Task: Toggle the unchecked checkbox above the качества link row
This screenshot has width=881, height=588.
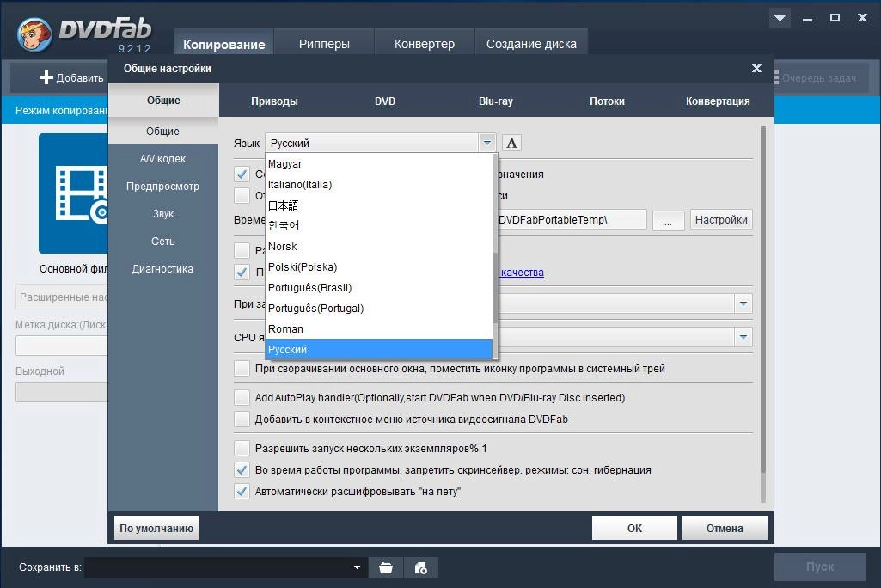Action: pos(242,250)
